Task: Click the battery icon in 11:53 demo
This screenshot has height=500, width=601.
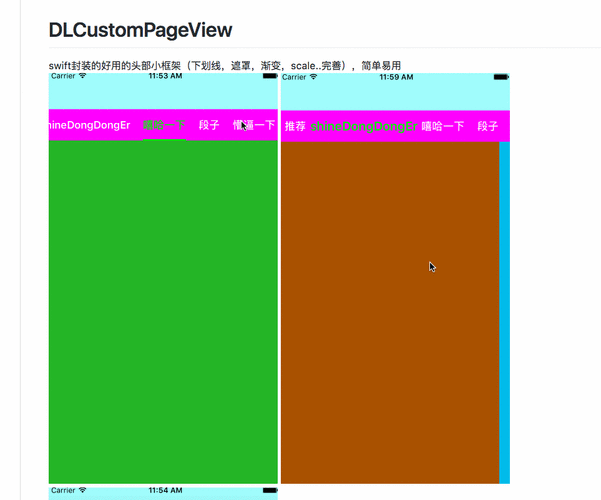Action: tap(270, 76)
